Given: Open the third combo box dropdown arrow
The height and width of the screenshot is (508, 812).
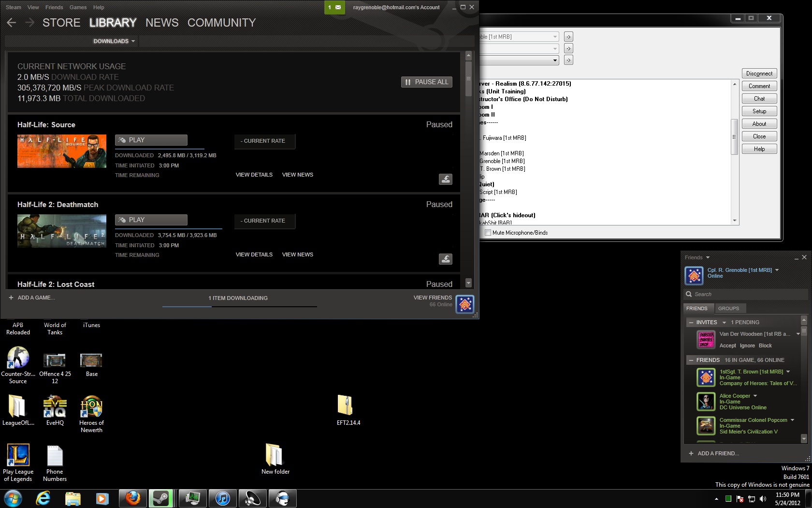Looking at the screenshot, I should pos(555,60).
